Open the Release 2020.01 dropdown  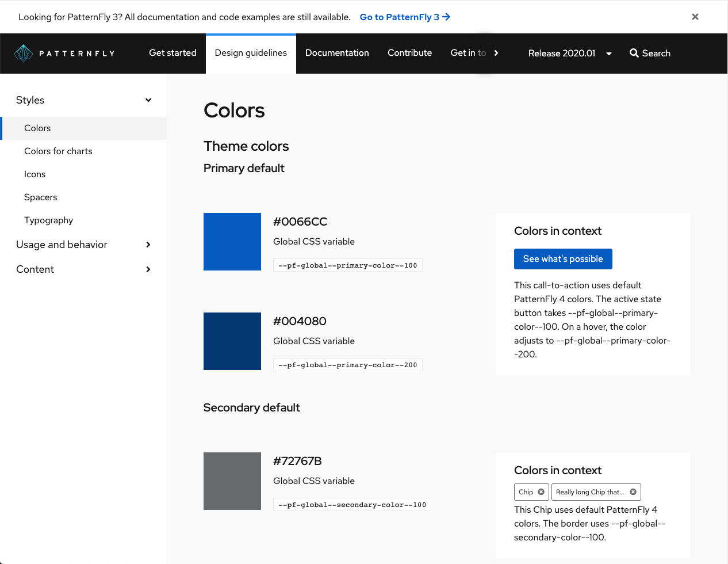pos(570,54)
